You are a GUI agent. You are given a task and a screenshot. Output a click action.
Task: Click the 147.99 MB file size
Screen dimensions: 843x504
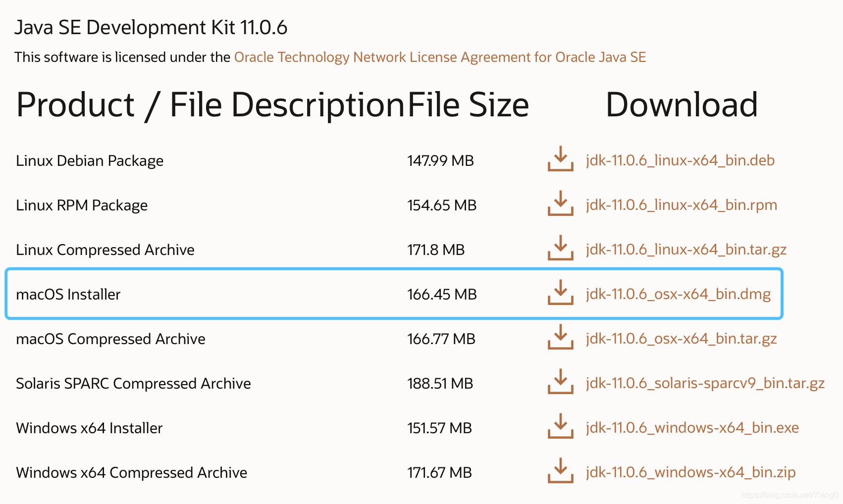pyautogui.click(x=440, y=161)
